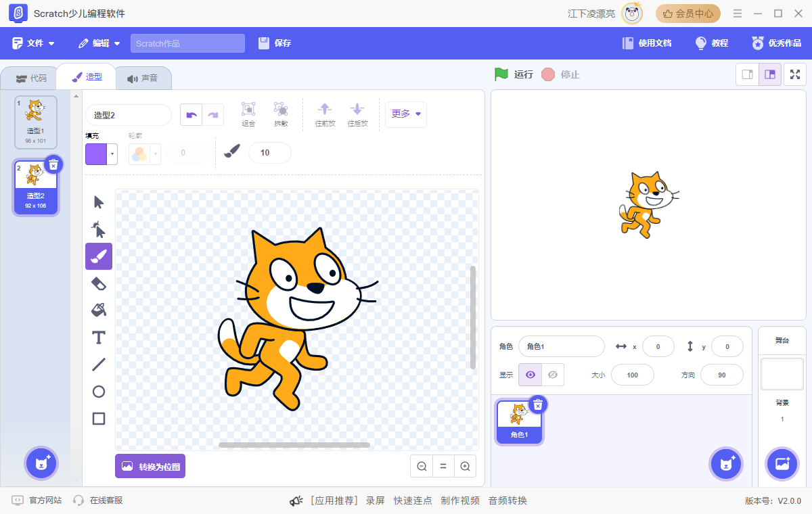Viewport: 812px width, 514px height.
Task: Switch to the 造型 tab
Action: (87, 77)
